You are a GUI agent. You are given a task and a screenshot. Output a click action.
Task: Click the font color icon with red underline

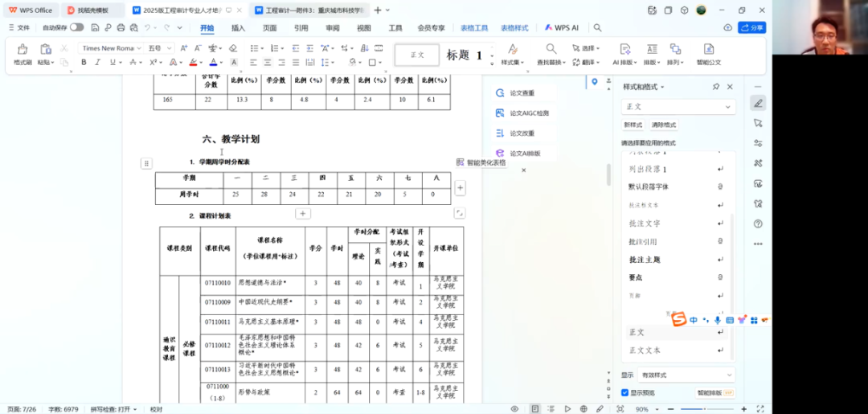(x=193, y=63)
